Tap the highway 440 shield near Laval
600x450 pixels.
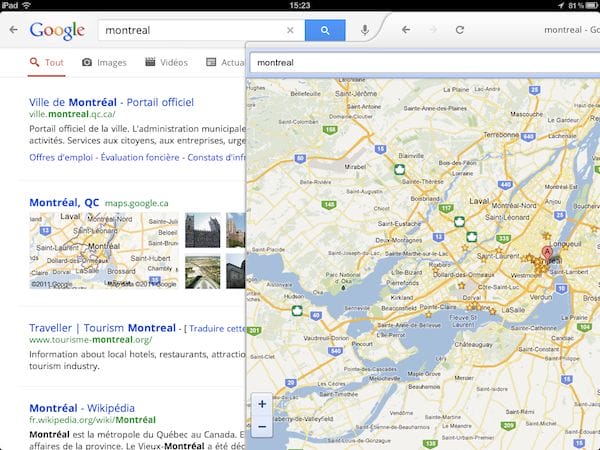[505, 185]
